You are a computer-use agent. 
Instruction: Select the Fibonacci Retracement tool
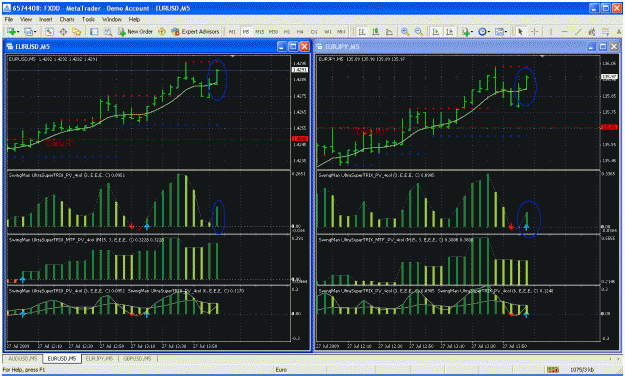point(605,31)
